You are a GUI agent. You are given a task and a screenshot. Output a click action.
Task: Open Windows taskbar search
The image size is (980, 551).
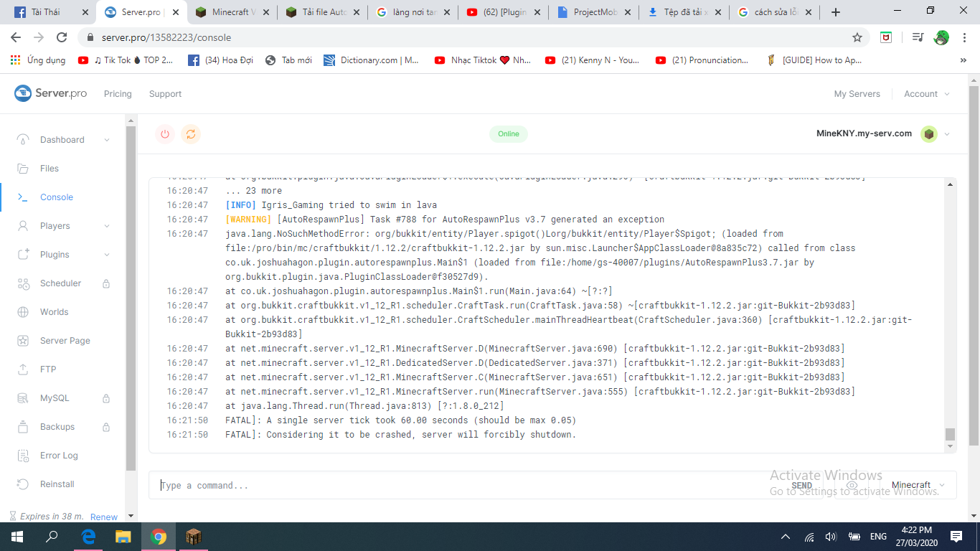[x=52, y=537]
